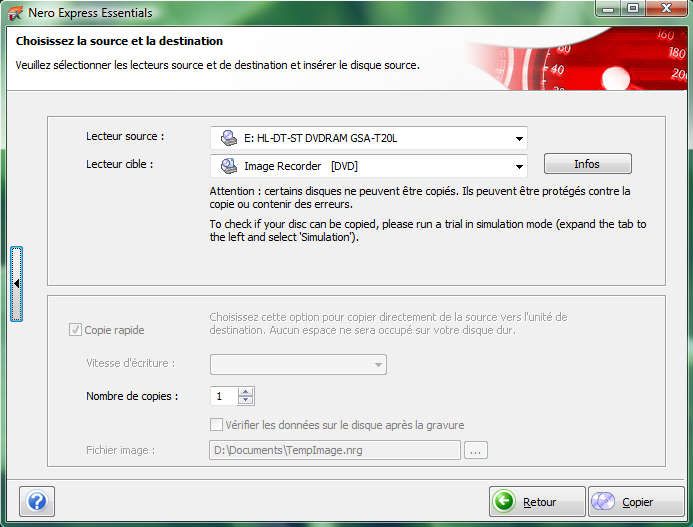Toggle the Copie rapide checkbox
The width and height of the screenshot is (693, 527).
coord(75,330)
